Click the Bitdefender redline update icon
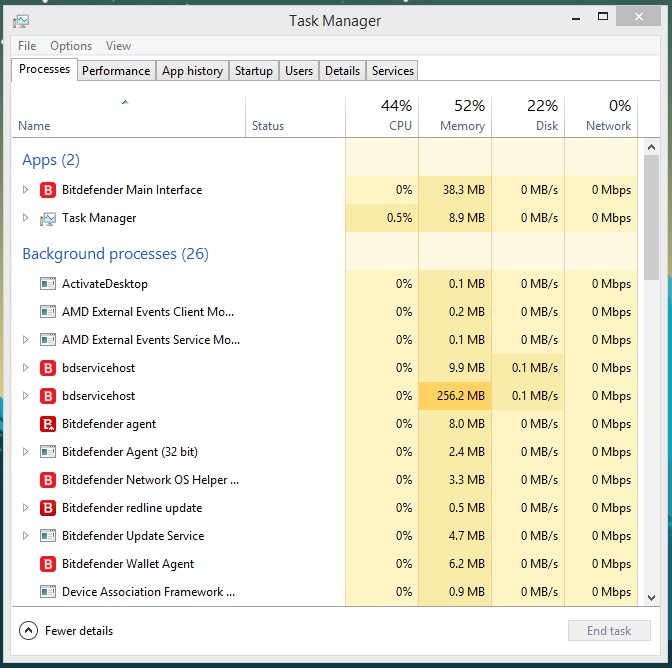Screen dimensions: 672x668 (48, 508)
